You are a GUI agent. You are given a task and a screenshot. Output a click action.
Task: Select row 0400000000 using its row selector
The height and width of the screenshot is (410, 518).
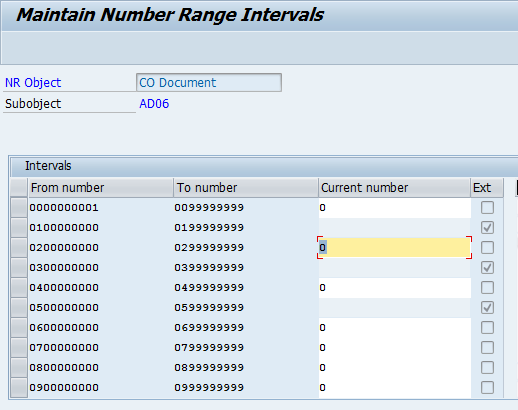pos(19,288)
